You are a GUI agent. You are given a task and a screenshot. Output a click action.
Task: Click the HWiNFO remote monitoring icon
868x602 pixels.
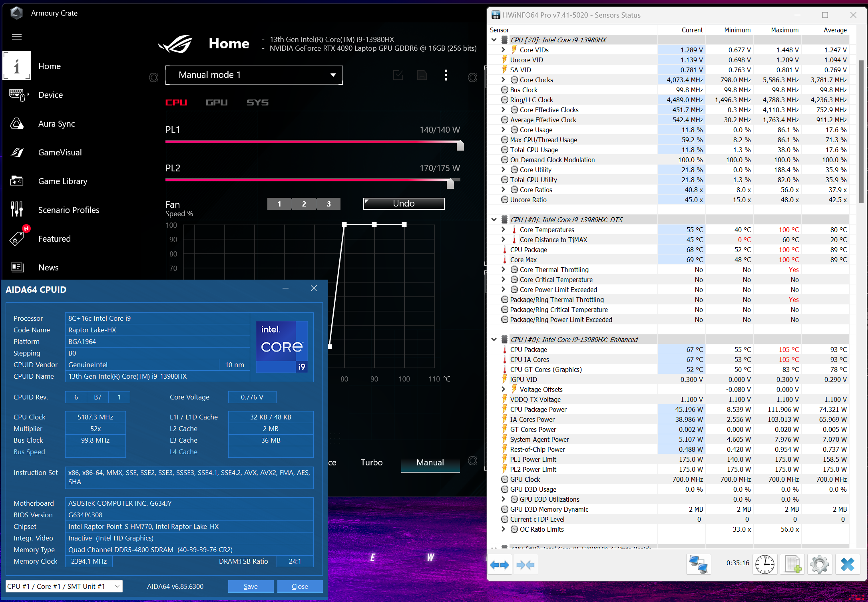(699, 564)
